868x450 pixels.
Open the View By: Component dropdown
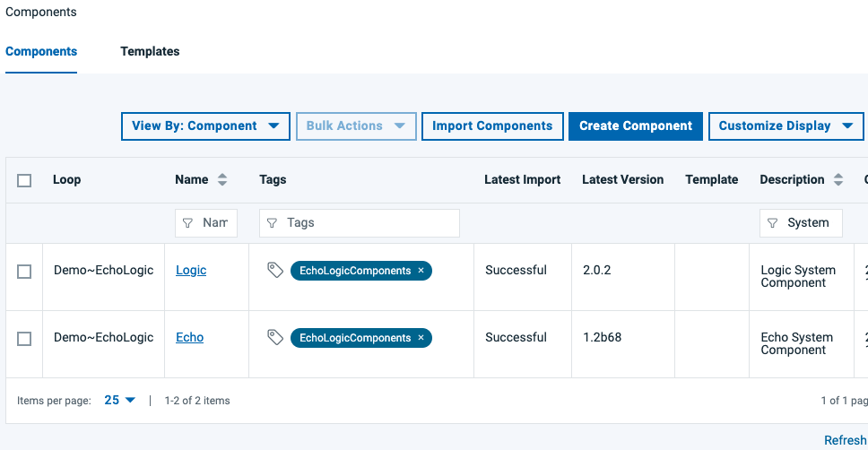tap(205, 126)
